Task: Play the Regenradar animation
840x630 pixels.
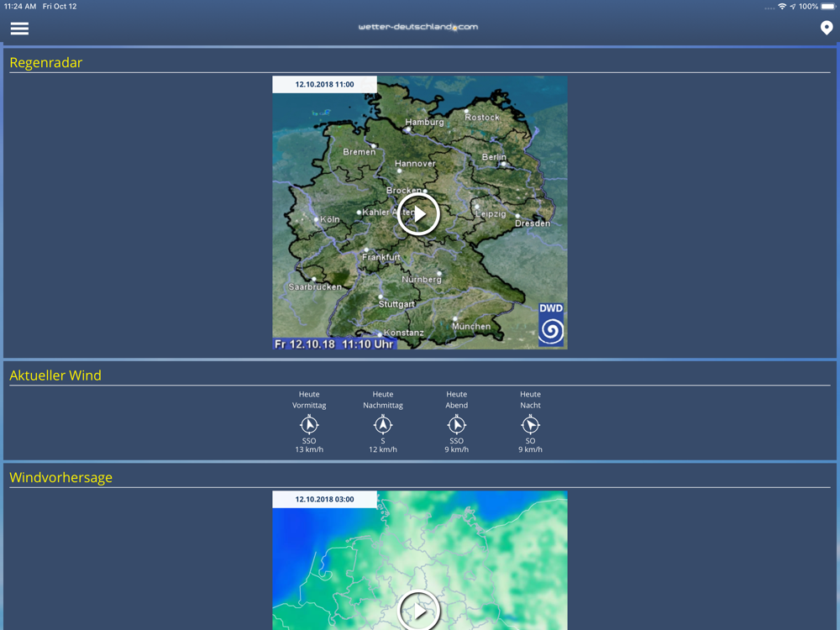Action: click(x=418, y=213)
